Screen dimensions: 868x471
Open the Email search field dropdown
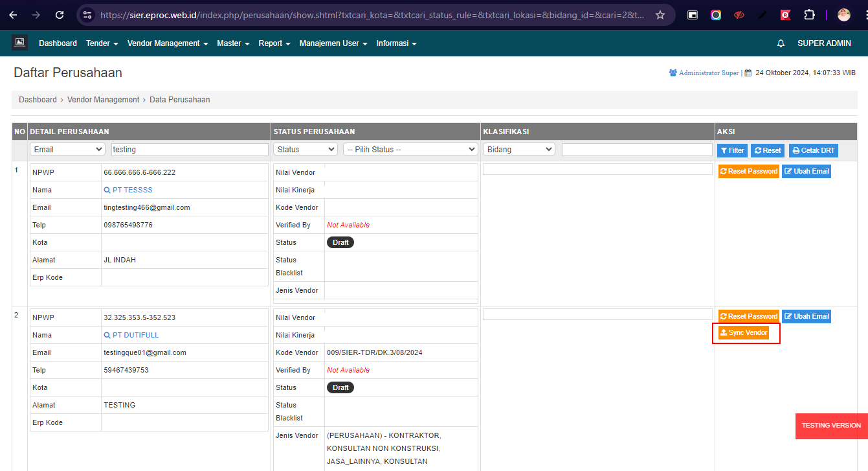pyautogui.click(x=67, y=150)
